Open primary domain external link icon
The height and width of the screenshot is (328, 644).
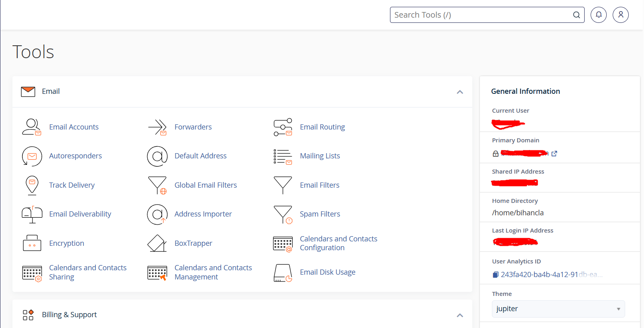(x=554, y=154)
